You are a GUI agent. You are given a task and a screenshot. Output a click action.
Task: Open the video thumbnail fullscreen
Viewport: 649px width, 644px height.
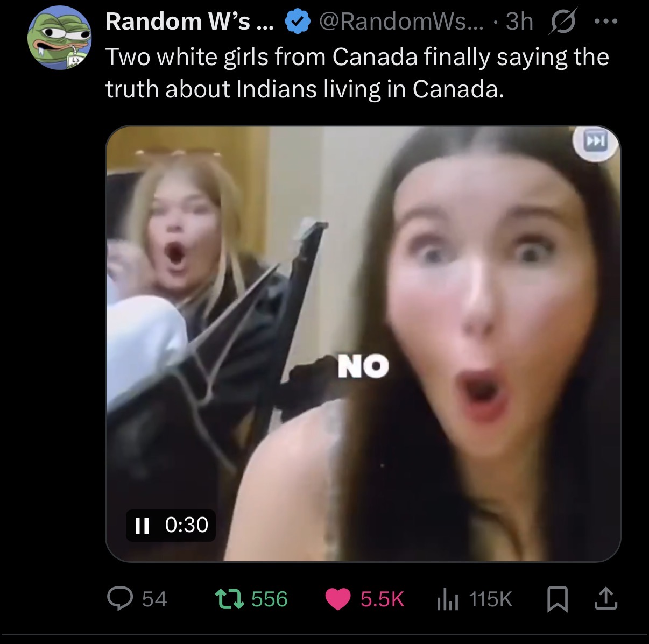click(x=363, y=344)
